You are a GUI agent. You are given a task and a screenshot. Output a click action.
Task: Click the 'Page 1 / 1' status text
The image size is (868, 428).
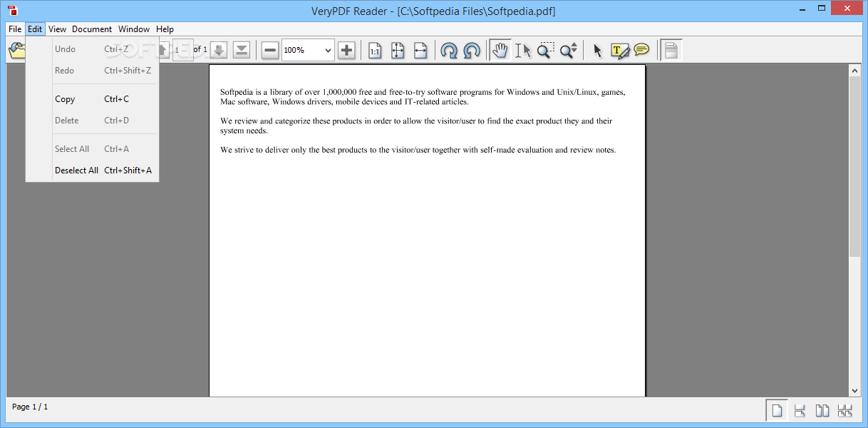[x=30, y=407]
